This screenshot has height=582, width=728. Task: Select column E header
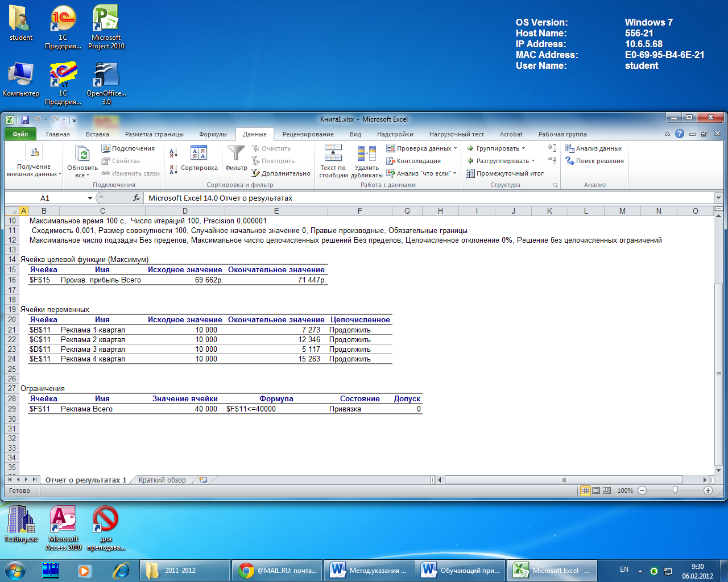(276, 211)
